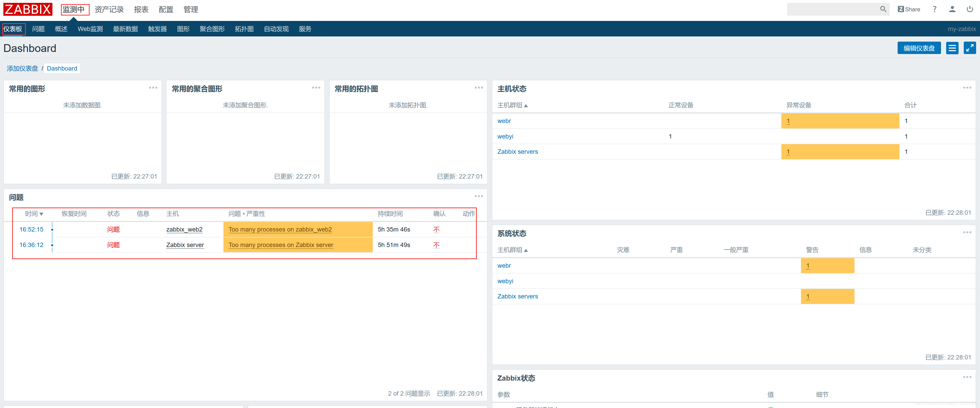Switch to fullscreen mode with arrows icon
The height and width of the screenshot is (408, 980).
click(x=969, y=48)
